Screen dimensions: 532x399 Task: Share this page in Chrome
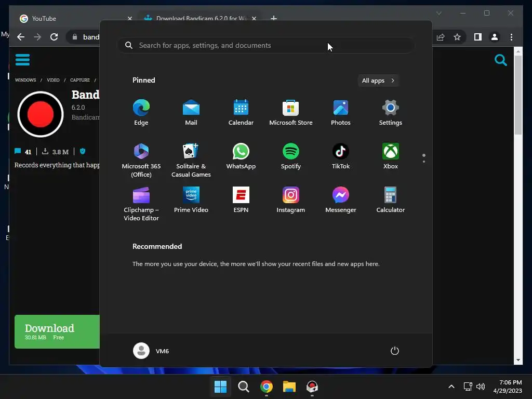point(441,37)
